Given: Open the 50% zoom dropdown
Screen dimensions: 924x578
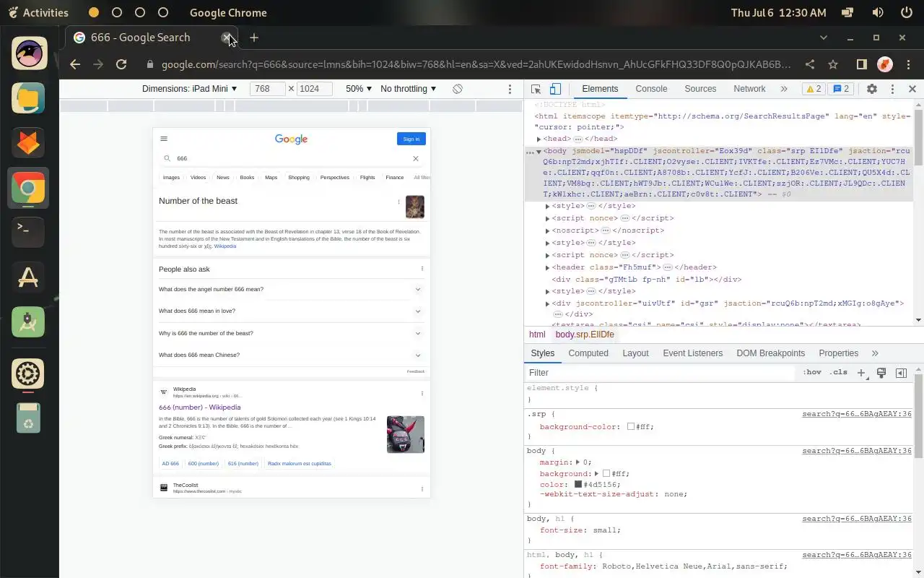Looking at the screenshot, I should click(x=359, y=89).
